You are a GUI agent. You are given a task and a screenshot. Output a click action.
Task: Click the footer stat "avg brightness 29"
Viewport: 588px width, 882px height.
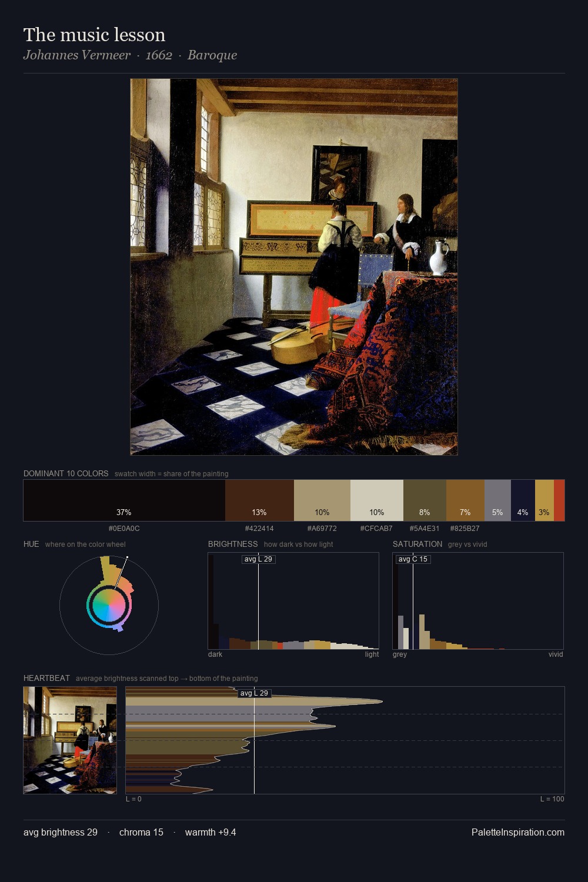(x=61, y=833)
